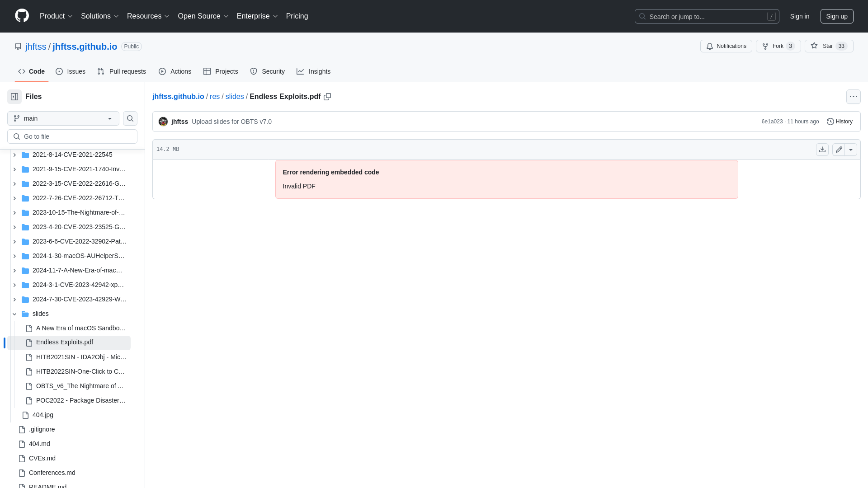Fork the jhftss.github.io repository
Screen dimensions: 868x488
[778, 46]
